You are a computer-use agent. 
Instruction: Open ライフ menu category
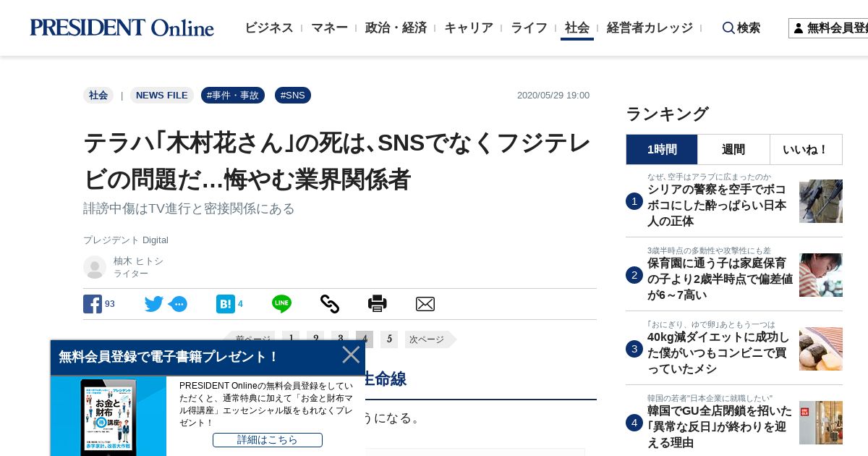tap(529, 28)
